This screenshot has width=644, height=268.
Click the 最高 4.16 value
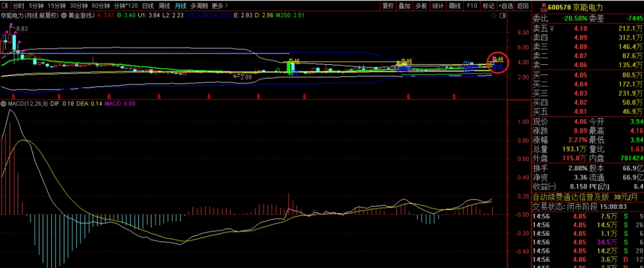637,131
